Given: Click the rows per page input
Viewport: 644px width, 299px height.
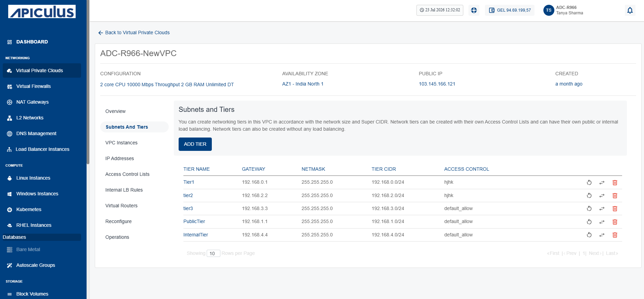Looking at the screenshot, I should click(x=214, y=253).
